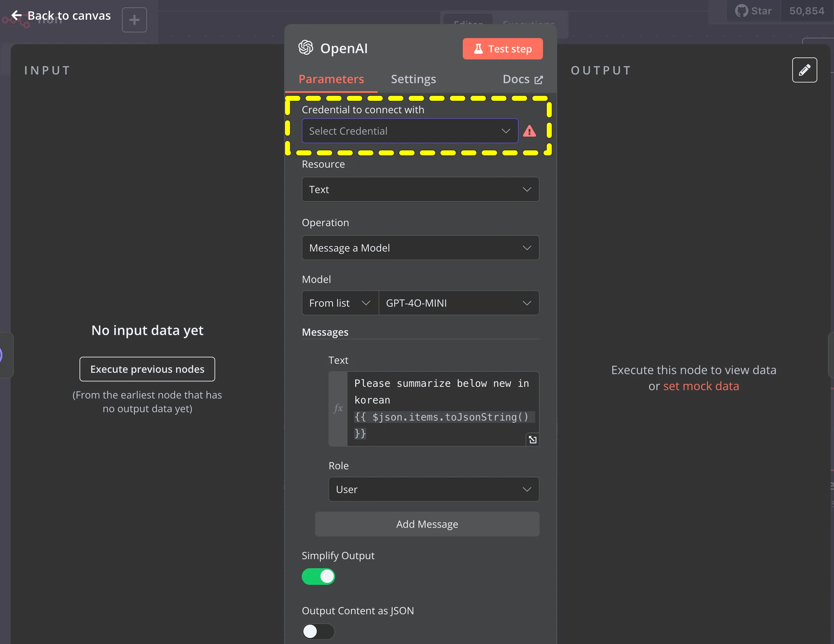This screenshot has width=834, height=644.
Task: Click the OpenAI logo icon
Action: (x=306, y=48)
